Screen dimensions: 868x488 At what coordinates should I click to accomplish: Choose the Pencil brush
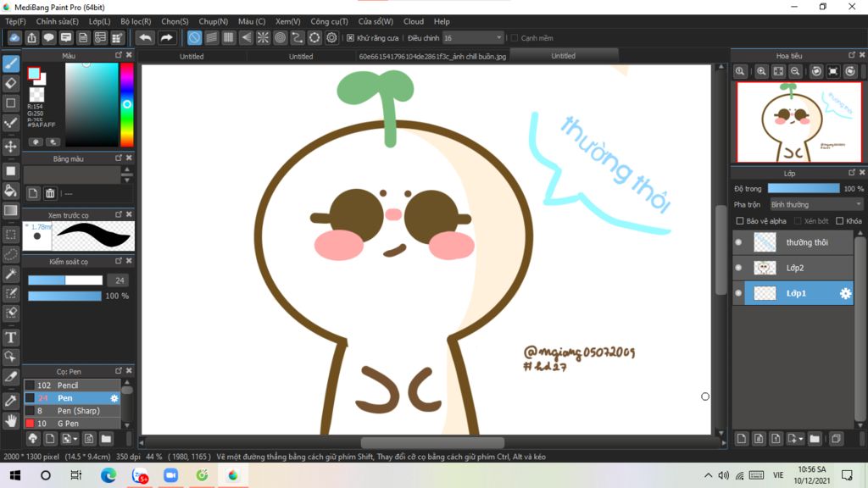point(72,385)
